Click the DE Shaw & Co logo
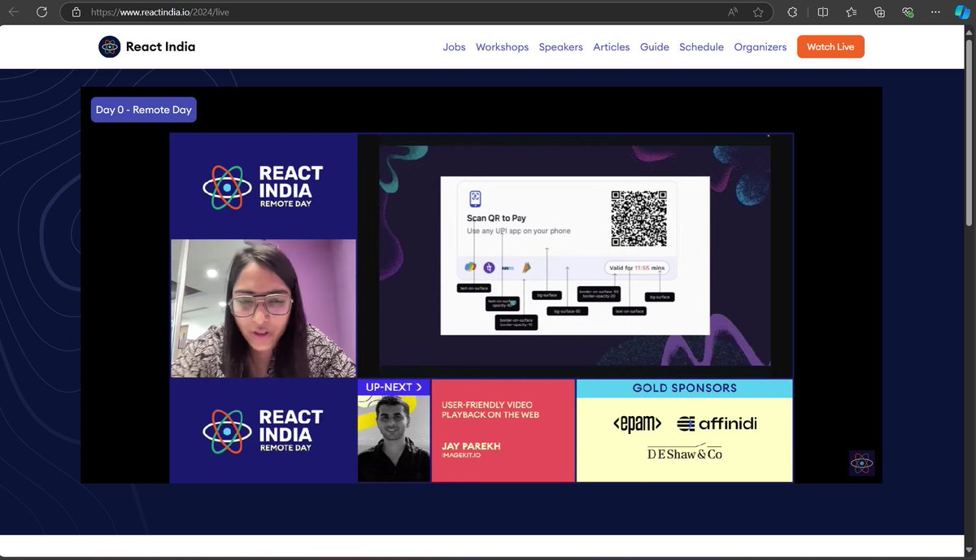 pyautogui.click(x=685, y=454)
